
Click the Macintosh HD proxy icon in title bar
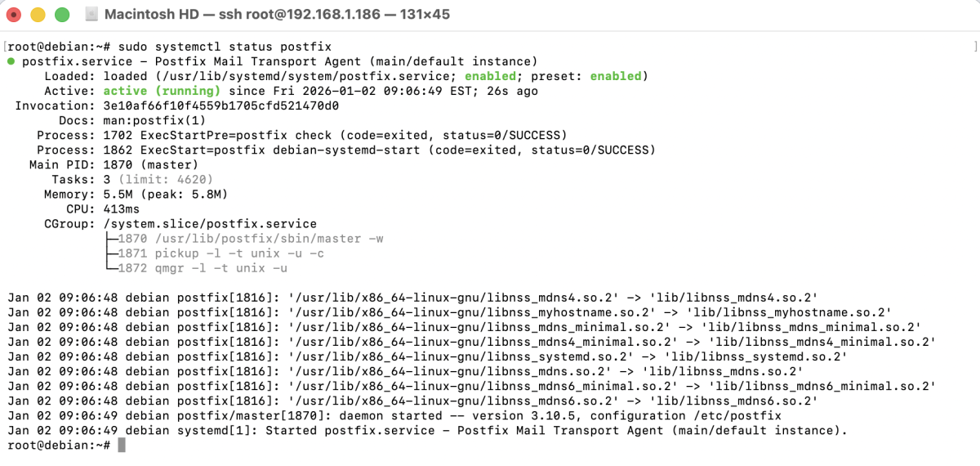[x=91, y=15]
